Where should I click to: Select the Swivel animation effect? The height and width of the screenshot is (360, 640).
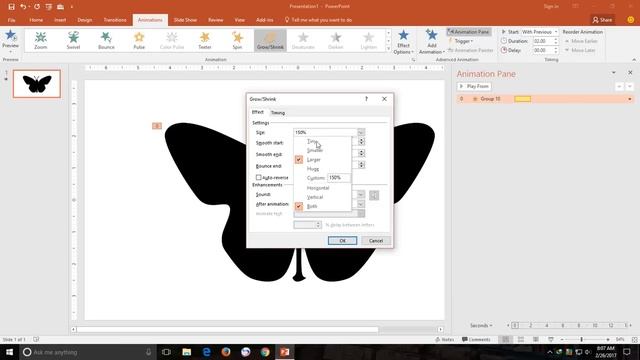click(73, 40)
